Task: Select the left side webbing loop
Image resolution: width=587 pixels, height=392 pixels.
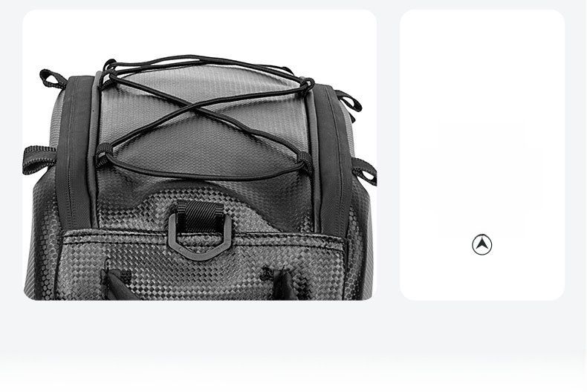Action: (x=39, y=160)
